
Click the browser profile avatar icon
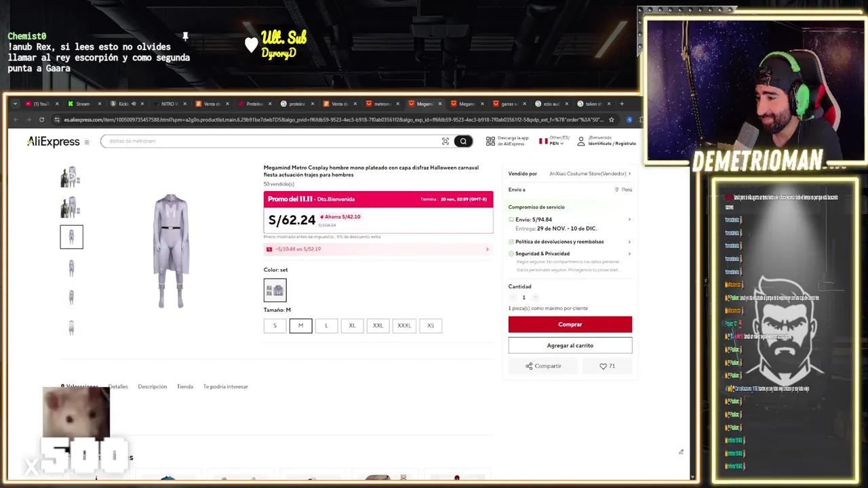tap(629, 120)
